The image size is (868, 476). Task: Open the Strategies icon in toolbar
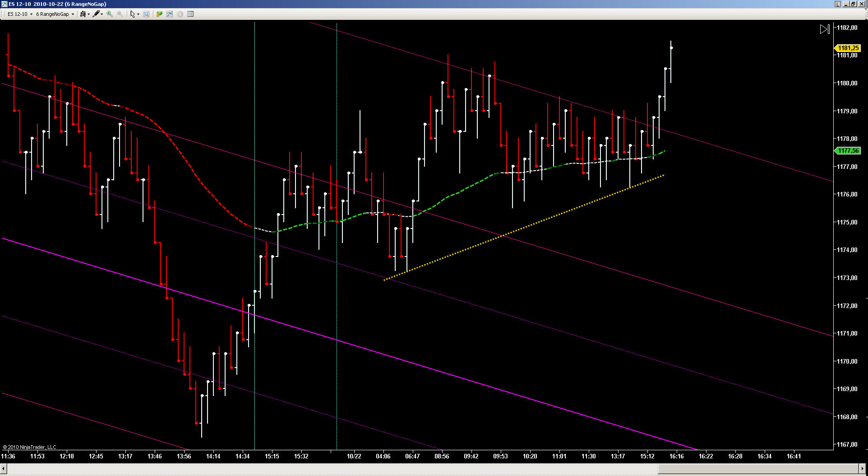click(x=159, y=14)
